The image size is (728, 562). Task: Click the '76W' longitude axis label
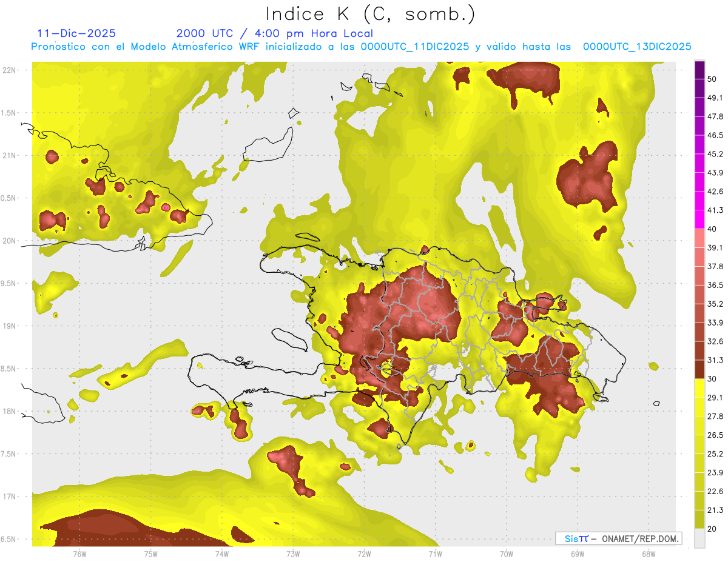79,554
